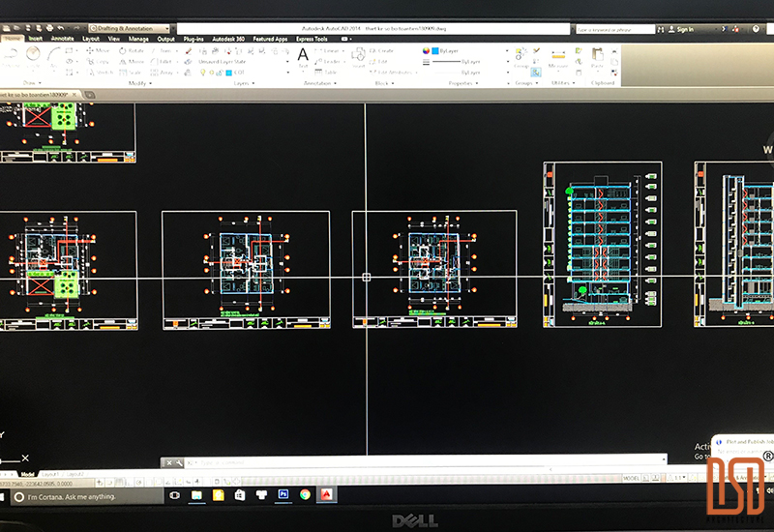Select the Move tool in Modify panel
Viewport: 774px width, 532px height.
point(97,50)
